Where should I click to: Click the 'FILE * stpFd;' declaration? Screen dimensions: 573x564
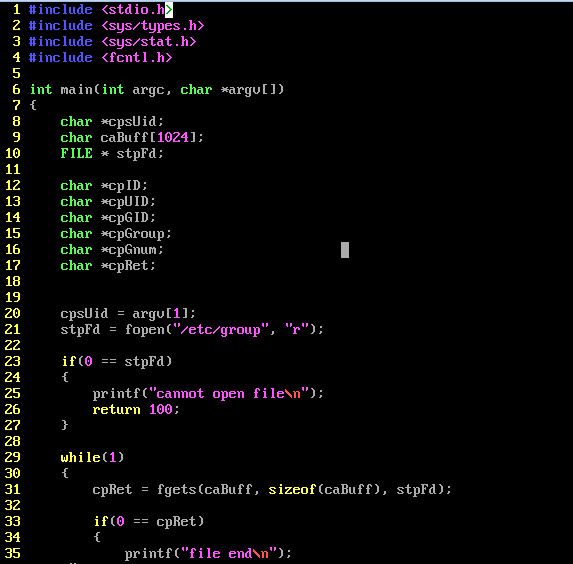pos(112,154)
